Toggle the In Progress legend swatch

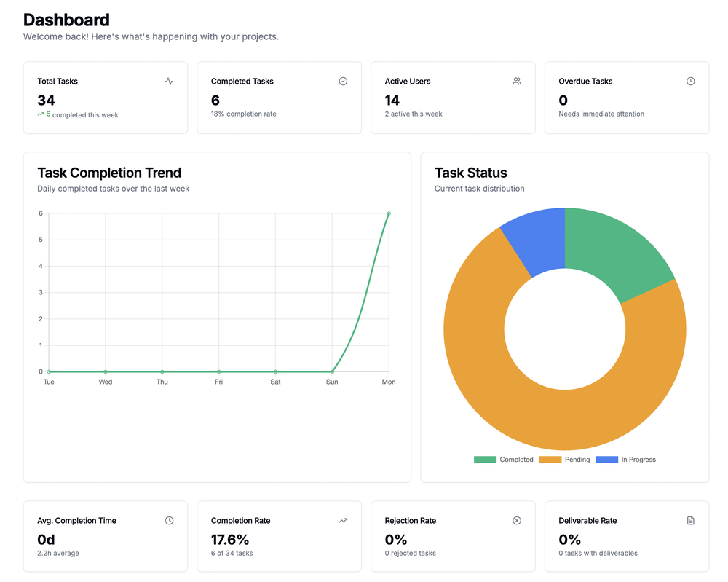(x=607, y=460)
